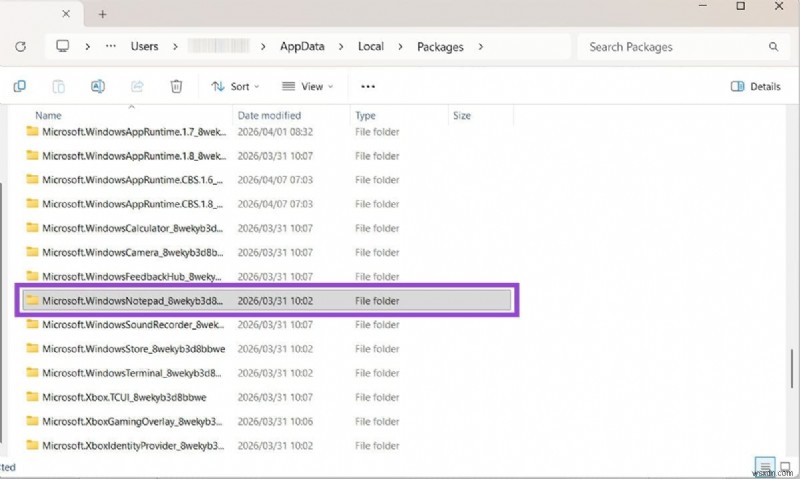
Task: Click the WindowsFeedbackHub folder icon
Action: pos(32,276)
